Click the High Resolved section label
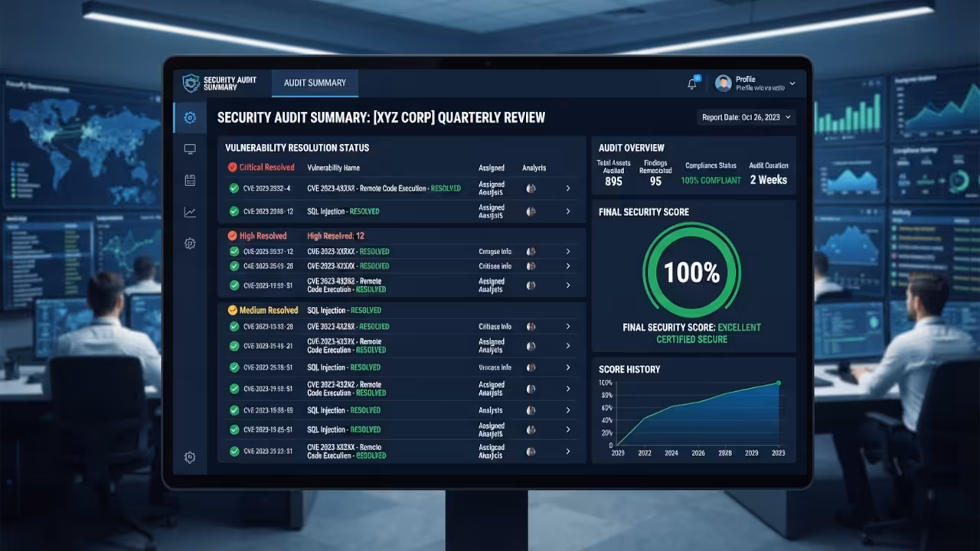Image resolution: width=980 pixels, height=551 pixels. pyautogui.click(x=263, y=236)
